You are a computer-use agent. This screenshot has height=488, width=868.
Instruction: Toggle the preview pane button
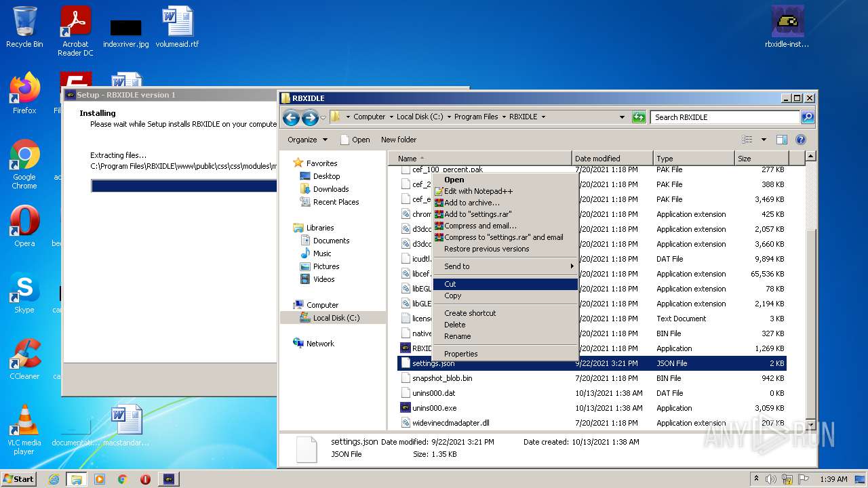[782, 140]
